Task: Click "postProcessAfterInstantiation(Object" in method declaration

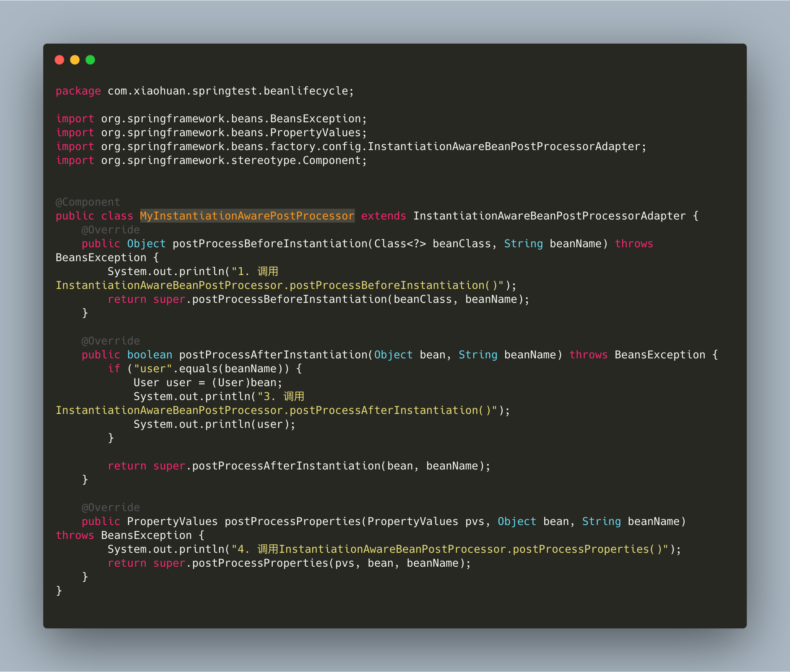Action: [296, 355]
